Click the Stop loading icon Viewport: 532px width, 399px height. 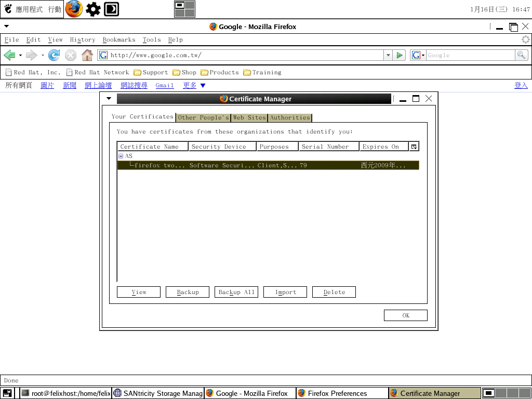[71, 55]
